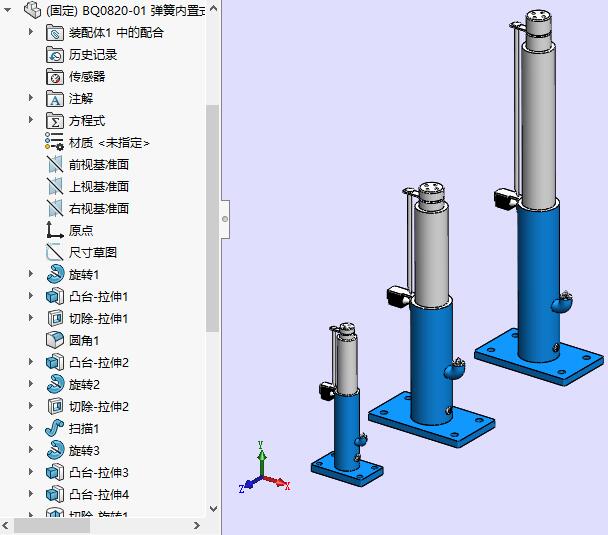Select the 圆角1 label
This screenshot has height=535, width=608.
[x=84, y=341]
